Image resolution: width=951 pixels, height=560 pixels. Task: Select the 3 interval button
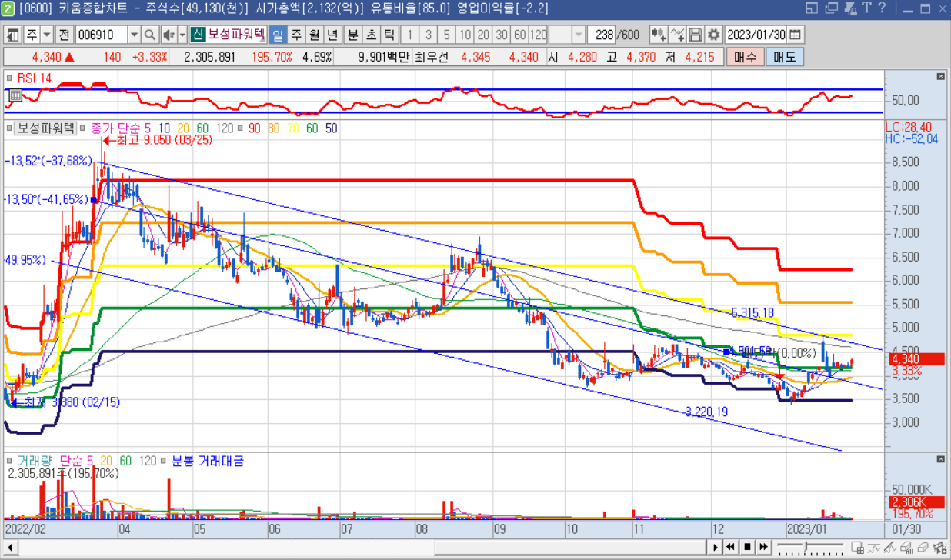tap(428, 35)
